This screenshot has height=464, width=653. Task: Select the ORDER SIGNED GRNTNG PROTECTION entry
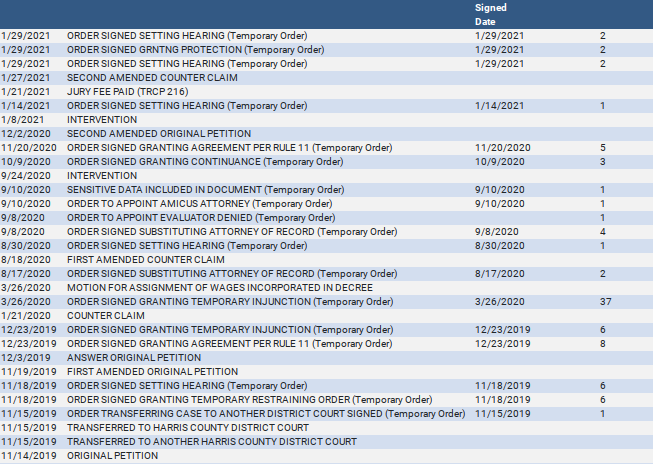point(195,50)
